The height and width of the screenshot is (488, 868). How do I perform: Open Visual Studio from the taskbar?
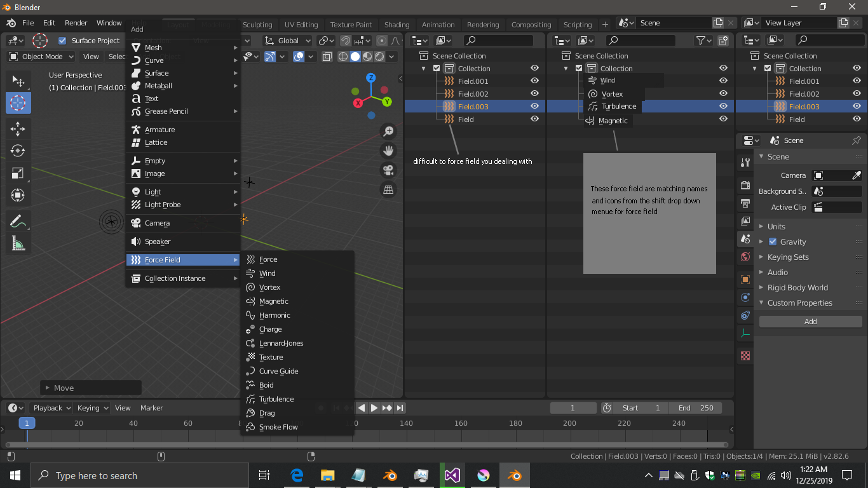coord(452,475)
